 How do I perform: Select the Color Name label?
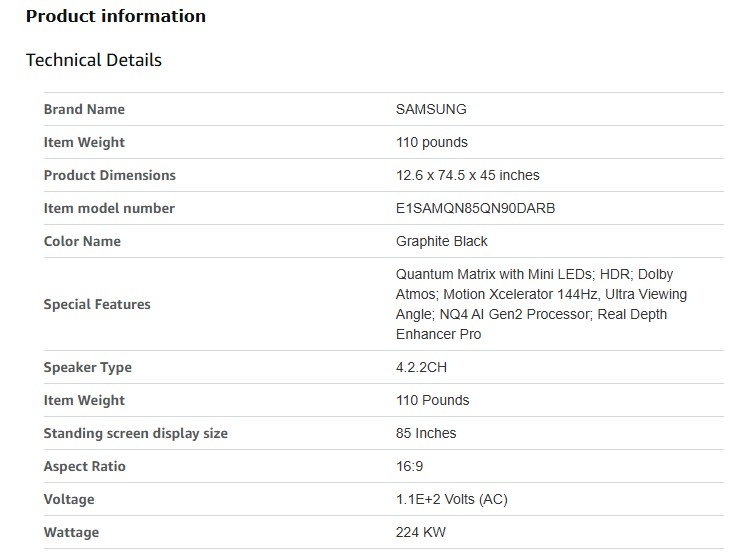[x=82, y=241]
